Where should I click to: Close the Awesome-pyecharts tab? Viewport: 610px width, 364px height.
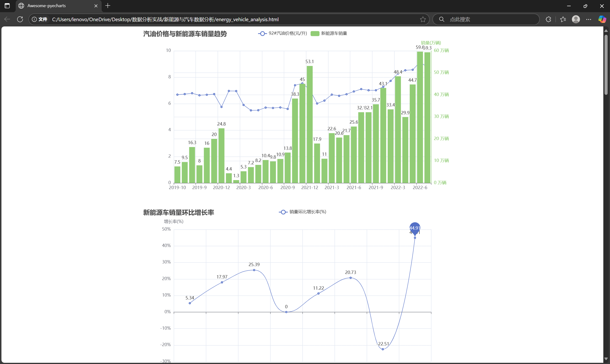(x=96, y=6)
